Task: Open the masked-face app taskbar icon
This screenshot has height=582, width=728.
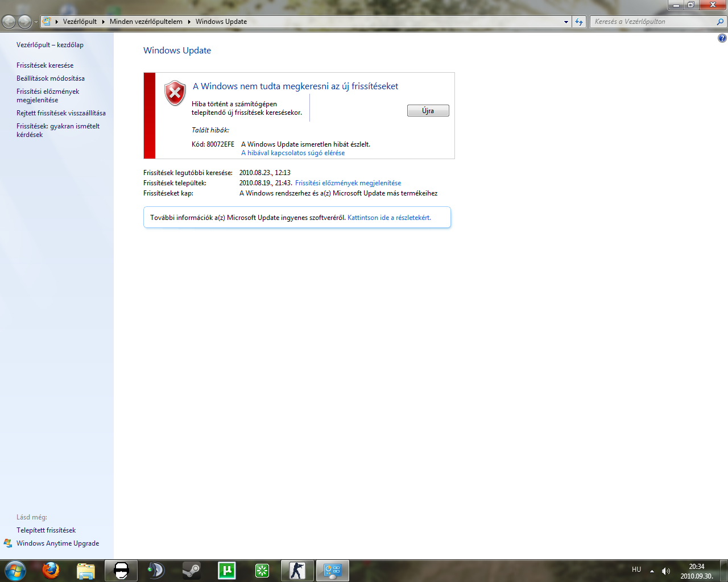Action: (121, 570)
